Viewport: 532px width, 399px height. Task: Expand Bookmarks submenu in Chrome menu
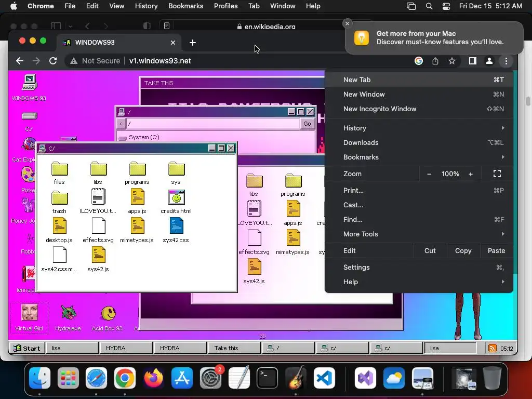(419, 157)
